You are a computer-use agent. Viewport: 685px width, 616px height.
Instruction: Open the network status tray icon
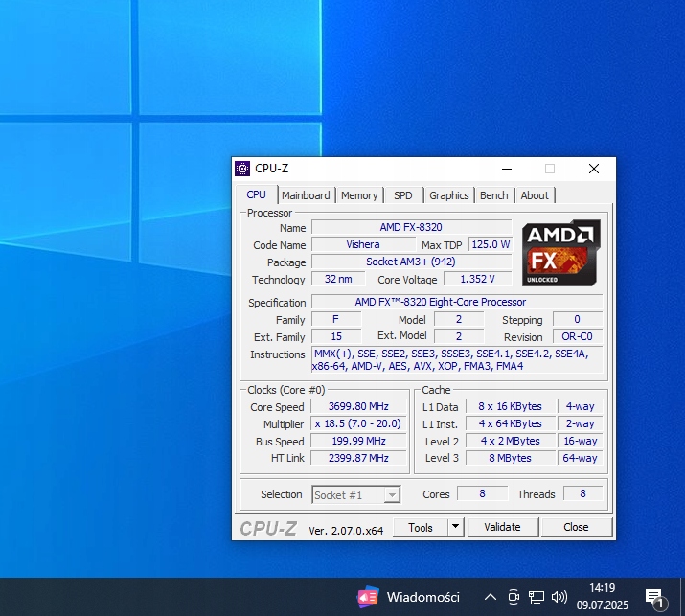pos(537,597)
